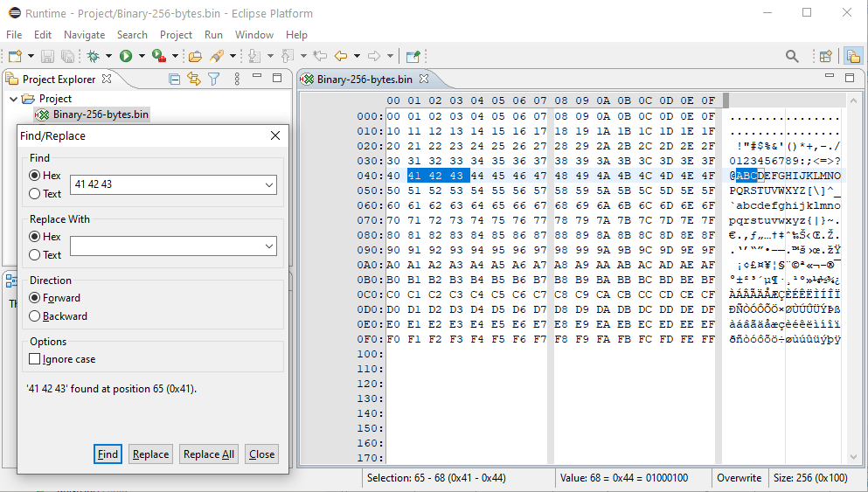The width and height of the screenshot is (868, 492).
Task: Click the hex editor scroll-down arrow
Action: pyautogui.click(x=853, y=457)
